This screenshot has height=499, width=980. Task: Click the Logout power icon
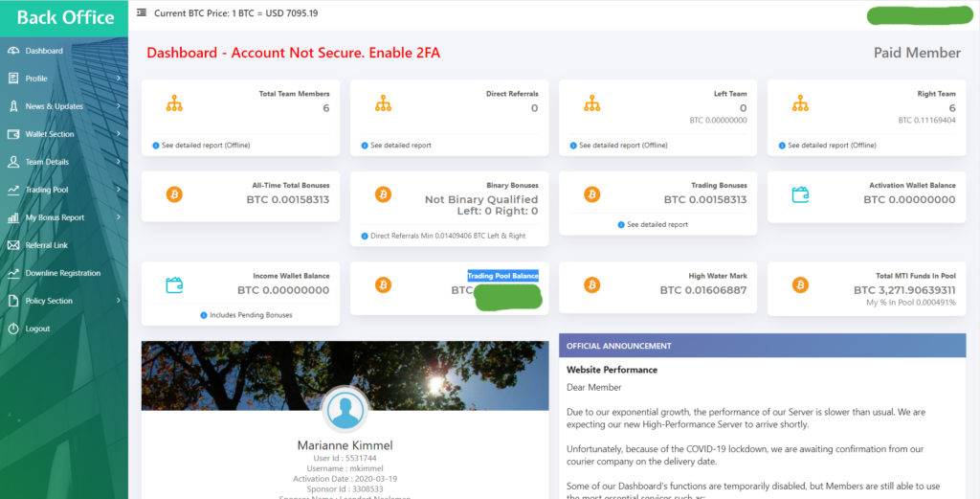tap(13, 329)
